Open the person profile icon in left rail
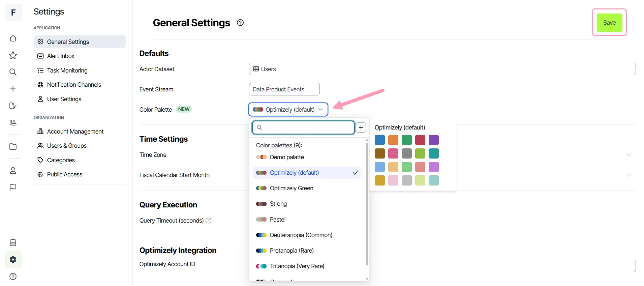Viewport: 644px width, 286px height. click(x=13, y=171)
